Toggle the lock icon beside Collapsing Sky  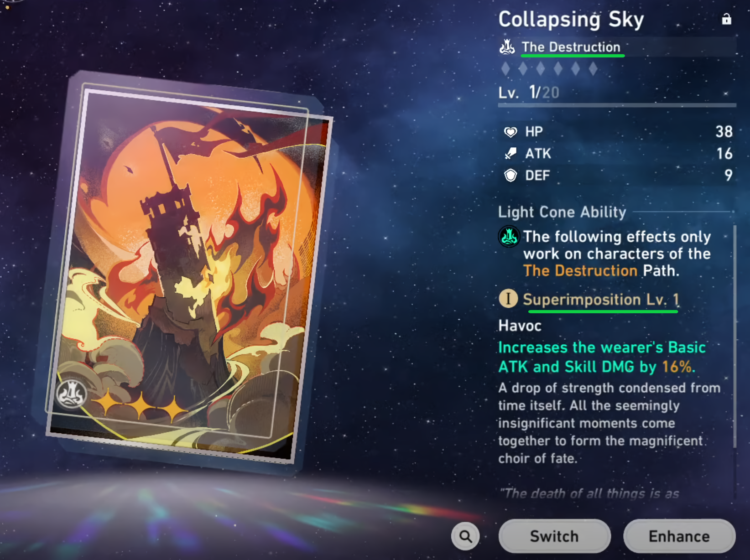coord(726,19)
